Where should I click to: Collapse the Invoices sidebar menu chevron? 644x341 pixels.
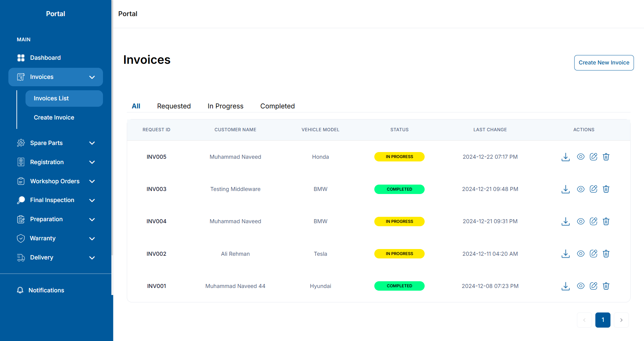pos(92,77)
